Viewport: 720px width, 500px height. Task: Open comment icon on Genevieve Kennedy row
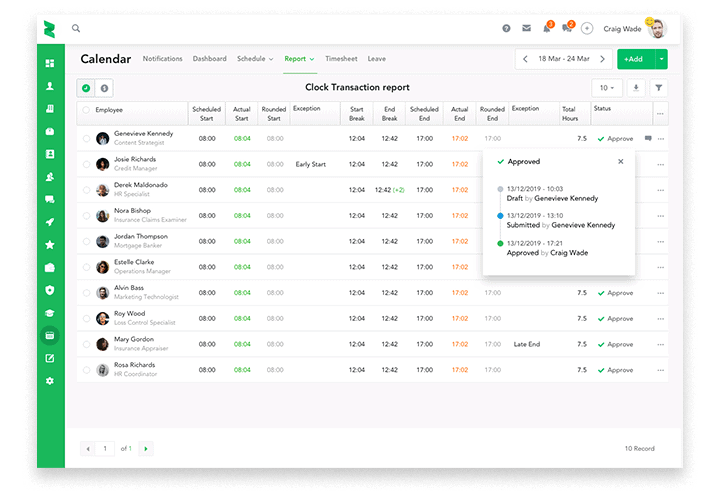click(648, 138)
